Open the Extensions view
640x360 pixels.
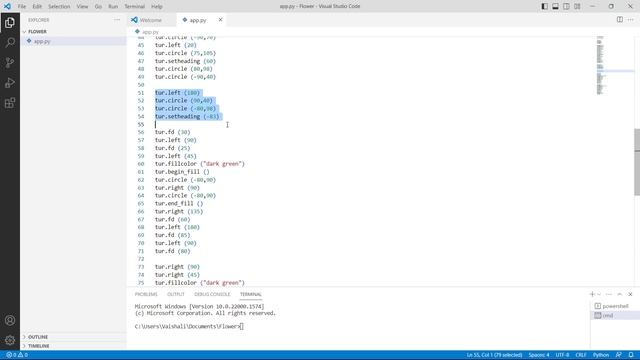click(x=10, y=103)
